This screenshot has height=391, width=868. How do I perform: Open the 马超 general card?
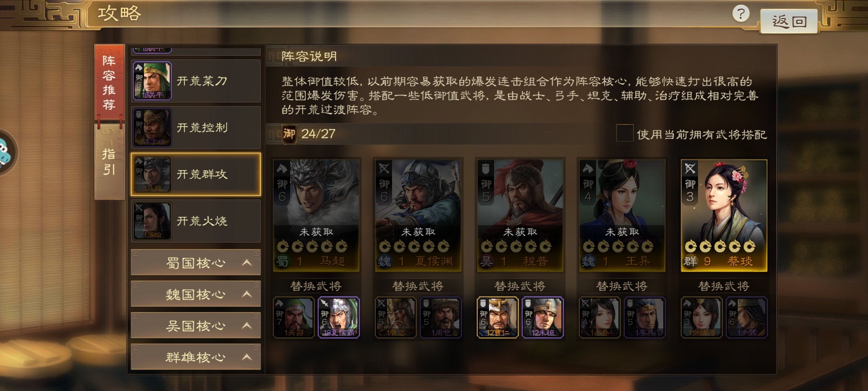tap(316, 215)
